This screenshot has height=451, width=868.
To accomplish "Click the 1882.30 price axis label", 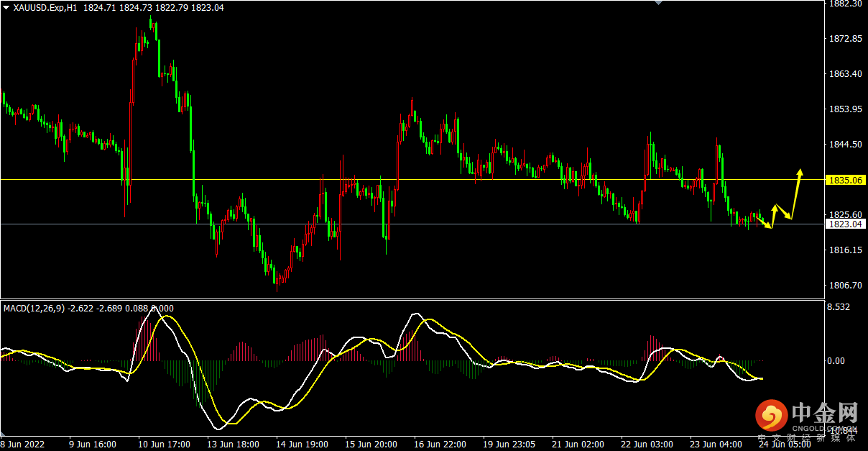I will pyautogui.click(x=845, y=4).
